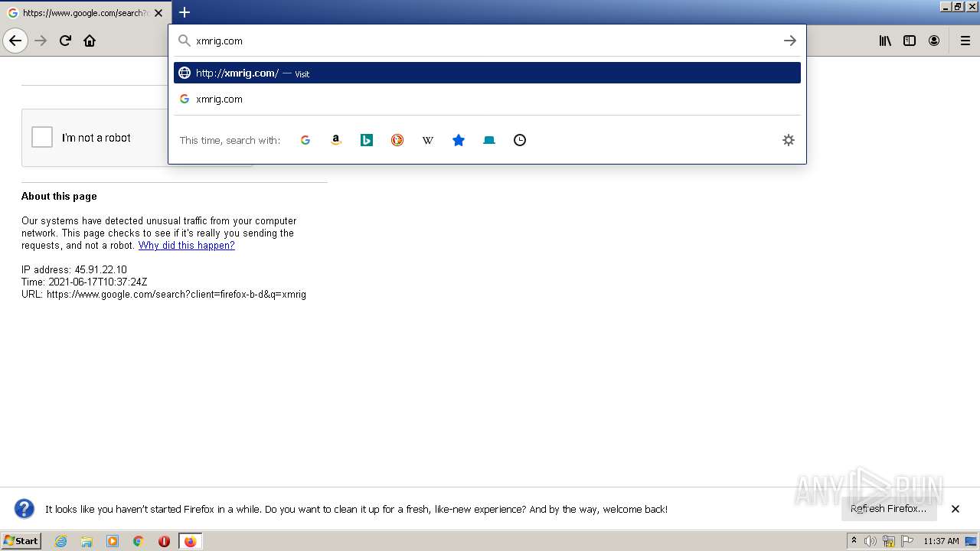Screen dimensions: 980x551
Task: Open the volume tray icon
Action: click(871, 541)
